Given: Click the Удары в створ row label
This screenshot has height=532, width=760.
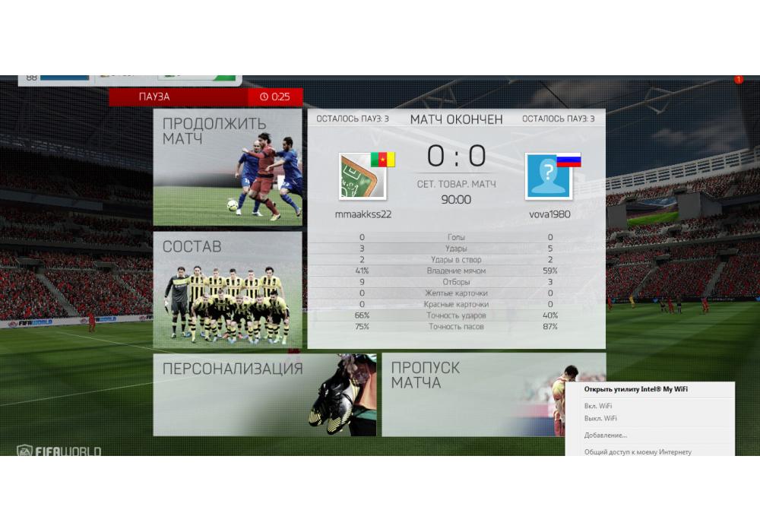Looking at the screenshot, I should coord(456,260).
